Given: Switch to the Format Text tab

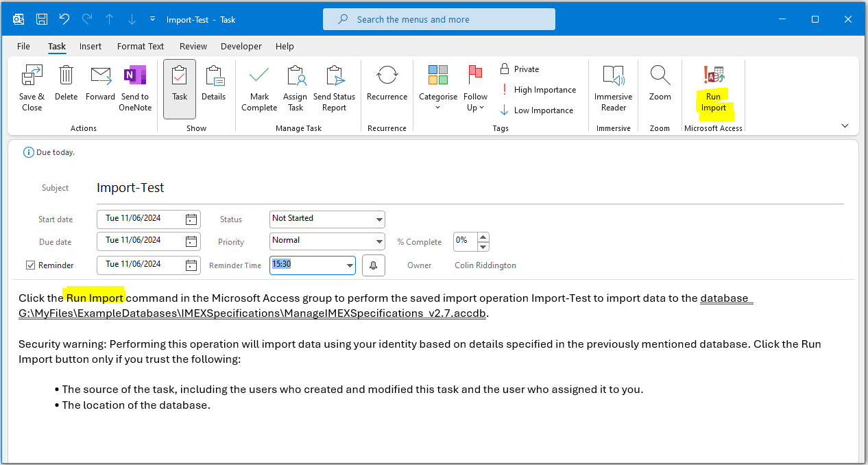Looking at the screenshot, I should pos(141,46).
